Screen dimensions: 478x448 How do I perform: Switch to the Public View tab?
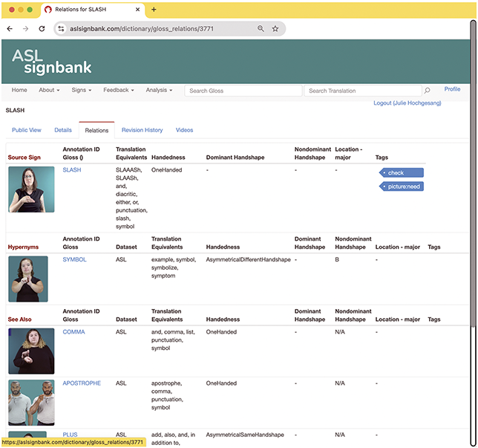click(27, 130)
